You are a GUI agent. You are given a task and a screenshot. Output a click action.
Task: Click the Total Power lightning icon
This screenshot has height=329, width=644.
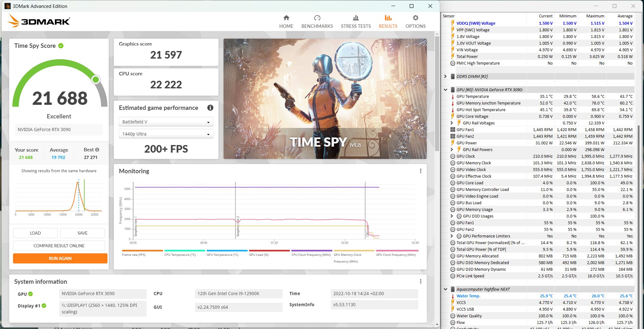coord(453,56)
